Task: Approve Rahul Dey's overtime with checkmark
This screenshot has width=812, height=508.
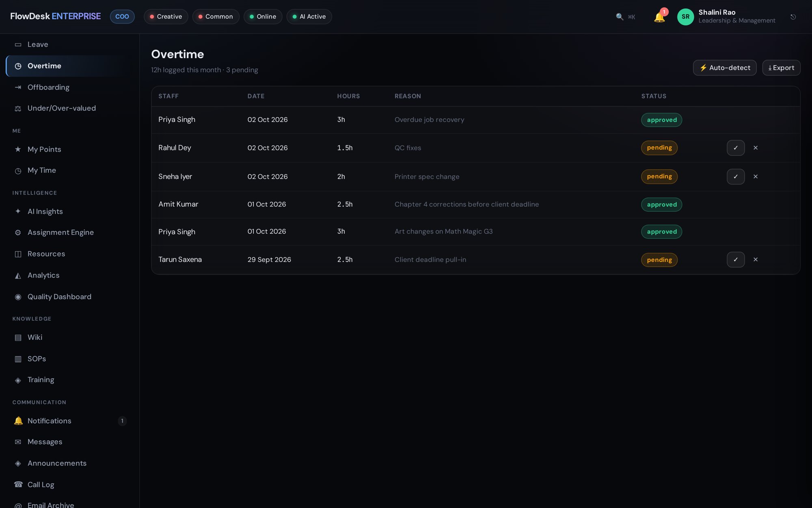Action: (x=735, y=148)
